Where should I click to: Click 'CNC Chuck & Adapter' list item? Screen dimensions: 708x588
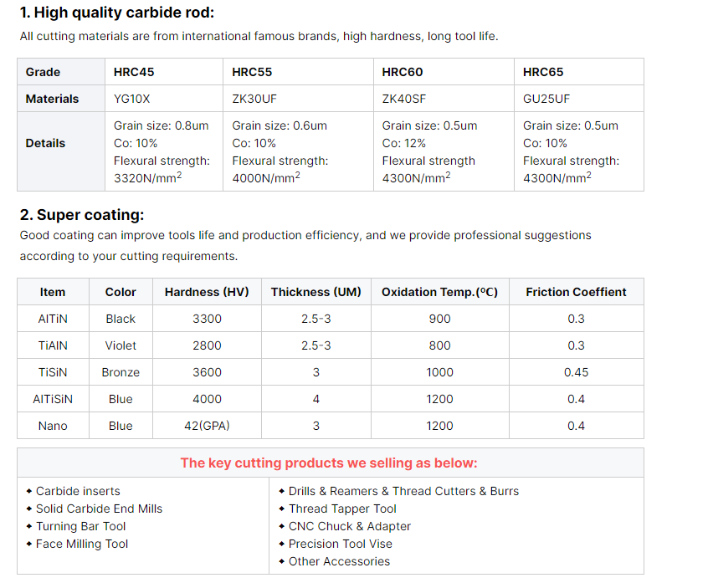point(349,526)
